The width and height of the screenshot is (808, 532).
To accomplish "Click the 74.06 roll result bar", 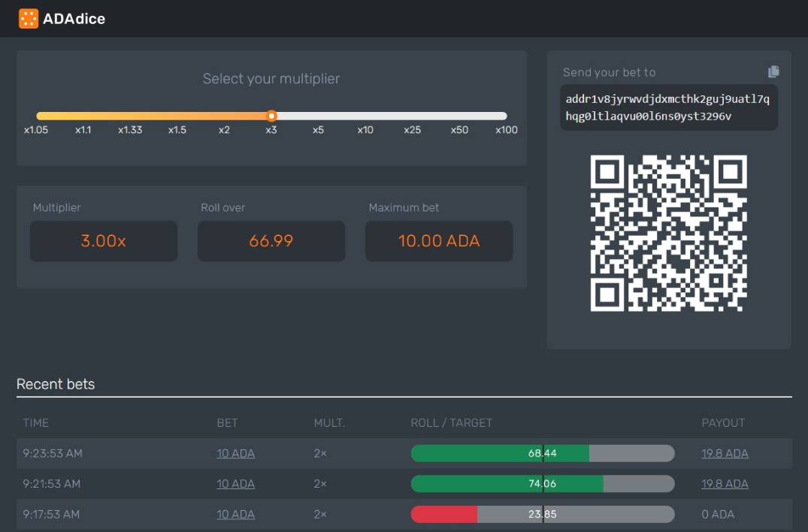I will [543, 484].
